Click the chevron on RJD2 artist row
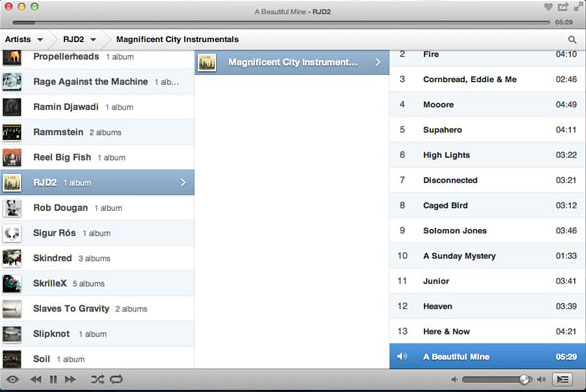586x392 pixels. 183,182
